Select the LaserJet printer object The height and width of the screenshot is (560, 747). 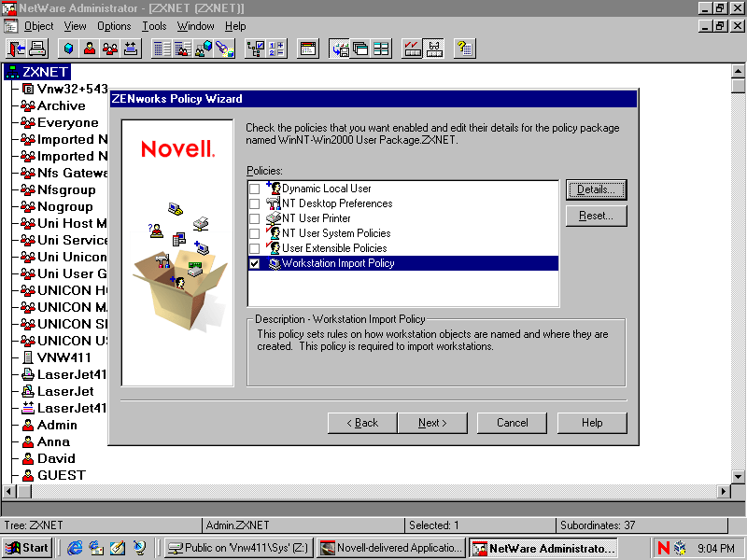(65, 391)
